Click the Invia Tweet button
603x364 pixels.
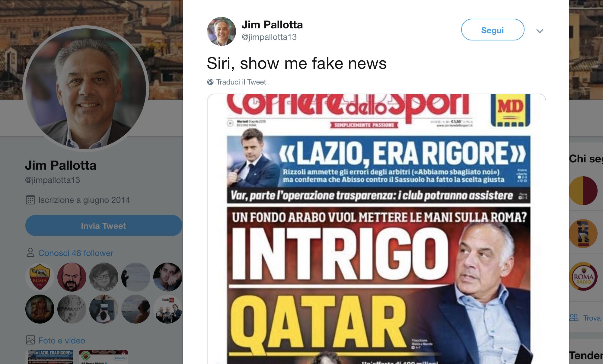click(104, 225)
